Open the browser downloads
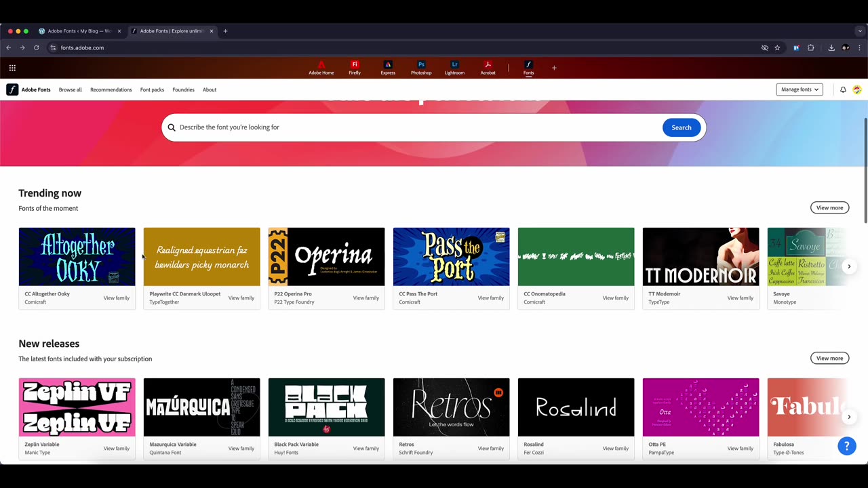Viewport: 868px width, 488px height. pyautogui.click(x=831, y=47)
